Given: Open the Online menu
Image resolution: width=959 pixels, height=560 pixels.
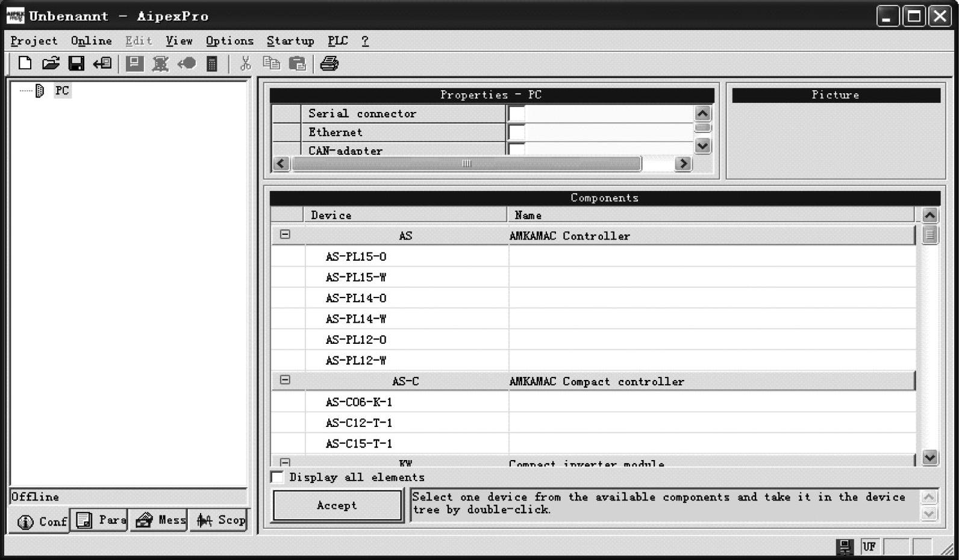Looking at the screenshot, I should click(92, 41).
